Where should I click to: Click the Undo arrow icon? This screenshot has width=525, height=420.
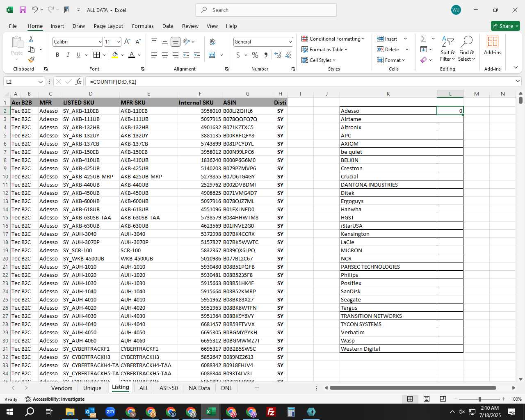35,10
